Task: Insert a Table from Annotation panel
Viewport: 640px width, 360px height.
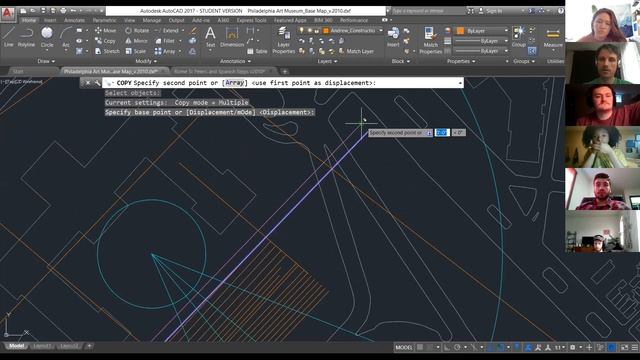Action: (257, 51)
